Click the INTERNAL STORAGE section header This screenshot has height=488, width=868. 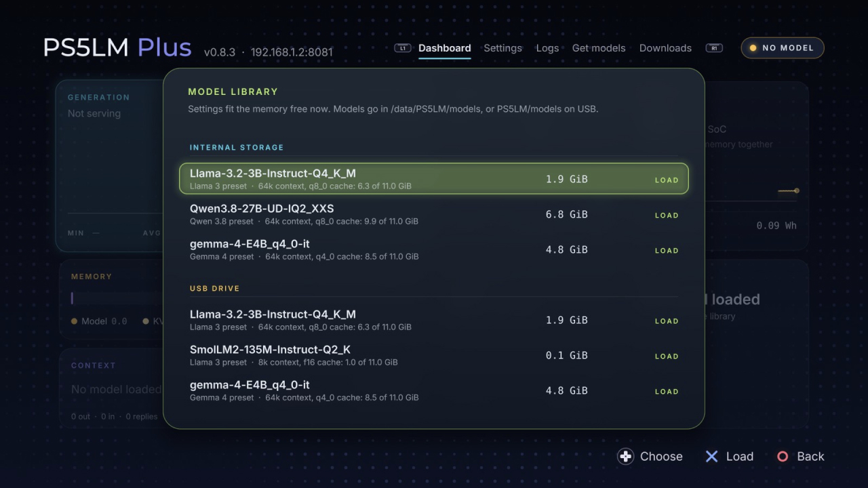pyautogui.click(x=237, y=147)
